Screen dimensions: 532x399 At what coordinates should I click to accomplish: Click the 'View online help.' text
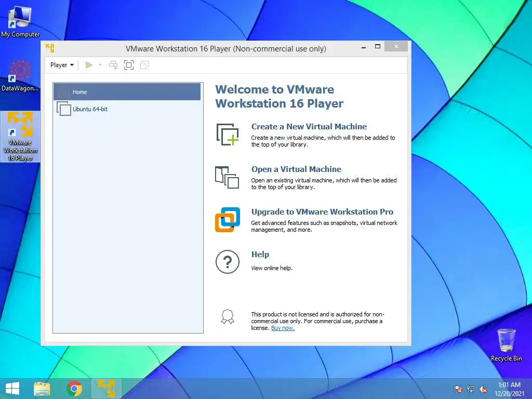pos(271,268)
